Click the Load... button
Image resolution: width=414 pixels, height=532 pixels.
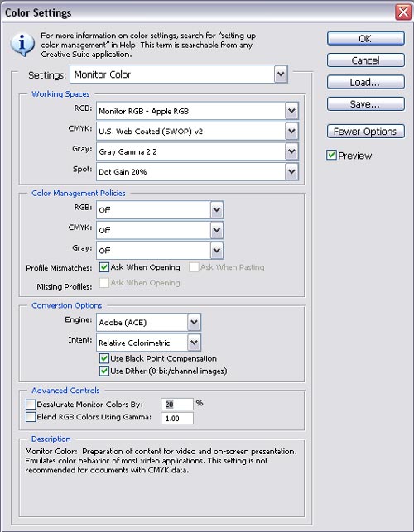(366, 82)
